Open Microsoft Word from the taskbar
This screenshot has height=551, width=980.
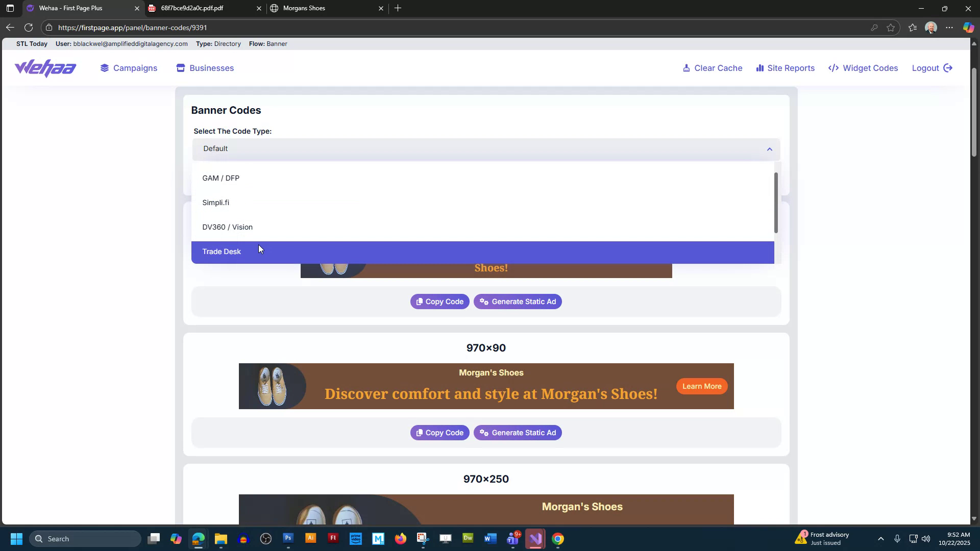(x=490, y=538)
